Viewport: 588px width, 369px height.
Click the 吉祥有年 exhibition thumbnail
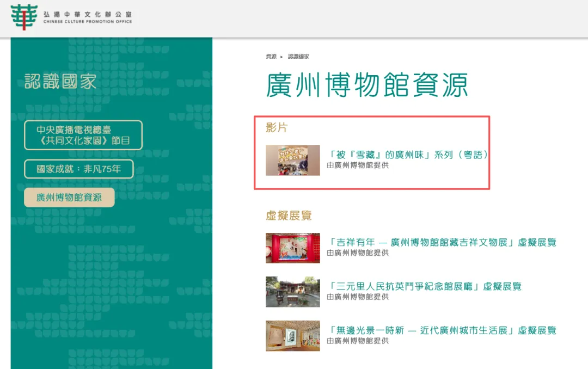[x=293, y=248]
